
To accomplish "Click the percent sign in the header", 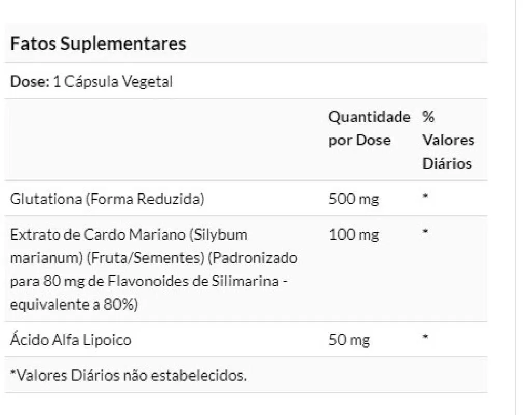I will click(428, 117).
